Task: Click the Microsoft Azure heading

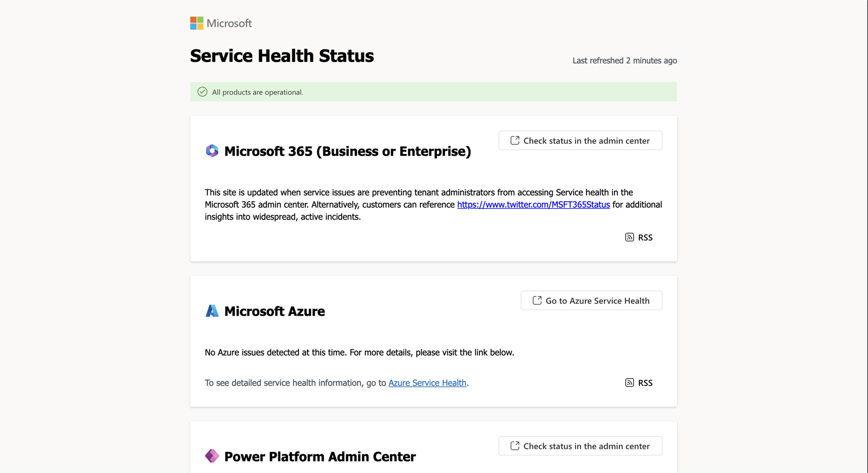Action: (275, 311)
